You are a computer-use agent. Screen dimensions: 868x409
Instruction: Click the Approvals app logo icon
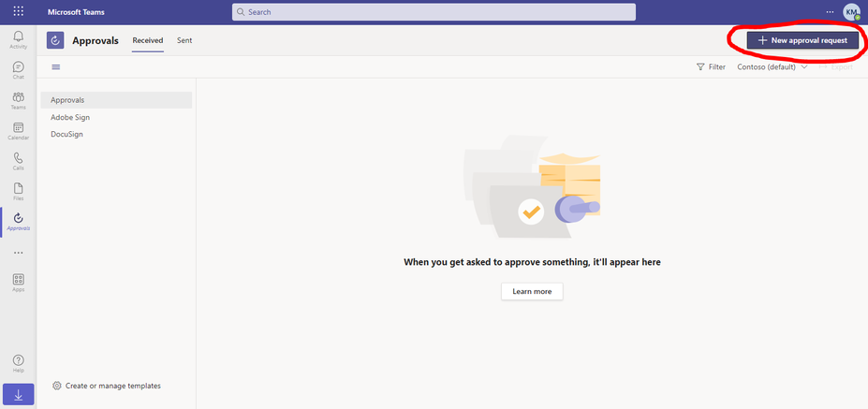point(55,40)
